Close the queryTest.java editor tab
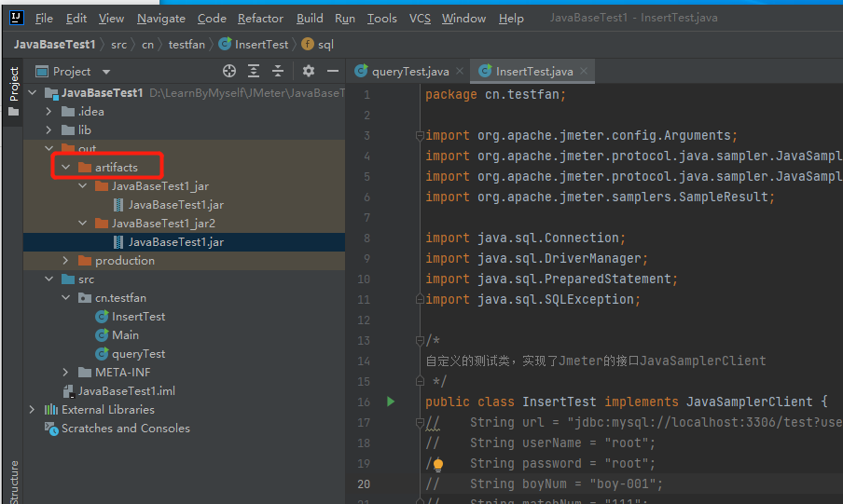Image resolution: width=843 pixels, height=504 pixels. (460, 72)
